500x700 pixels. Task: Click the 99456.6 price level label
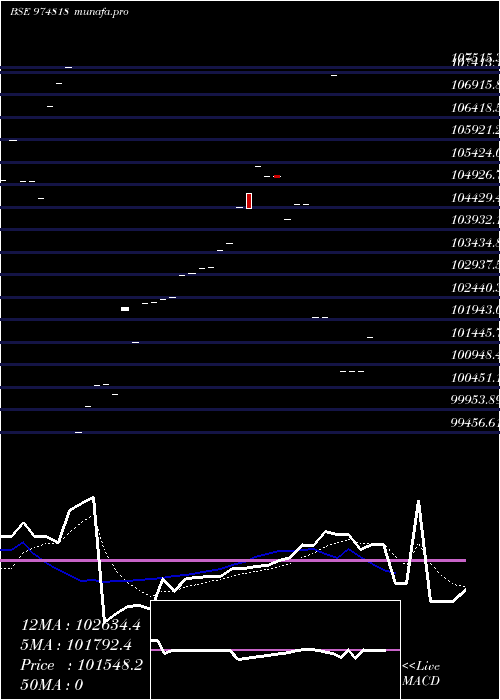tap(475, 422)
